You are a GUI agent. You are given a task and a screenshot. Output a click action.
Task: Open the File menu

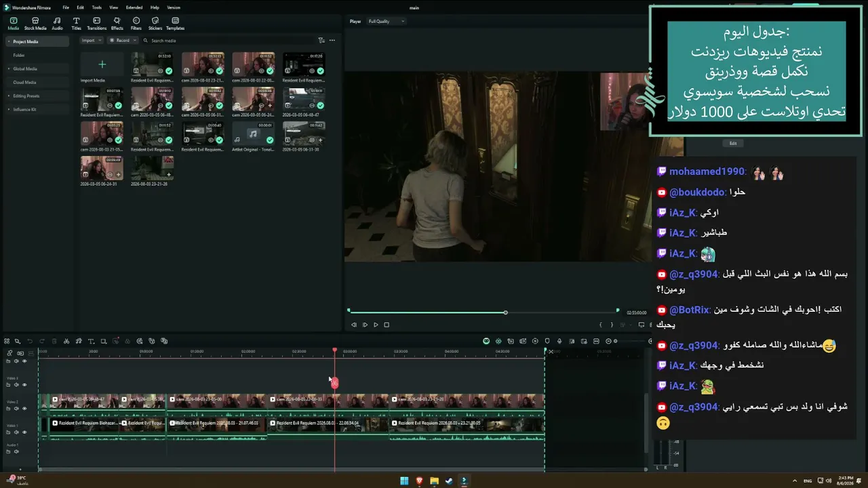click(x=66, y=7)
